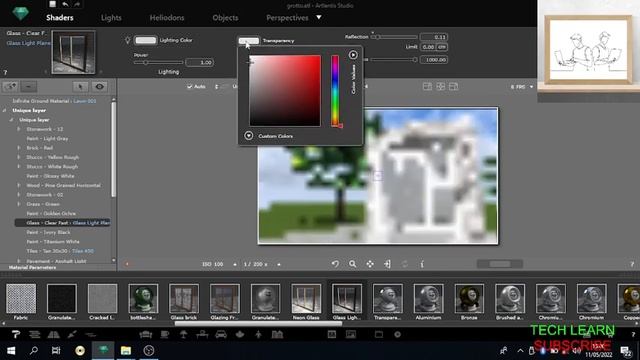
Task: Open the sofa furniture catalog icon
Action: (x=146, y=334)
